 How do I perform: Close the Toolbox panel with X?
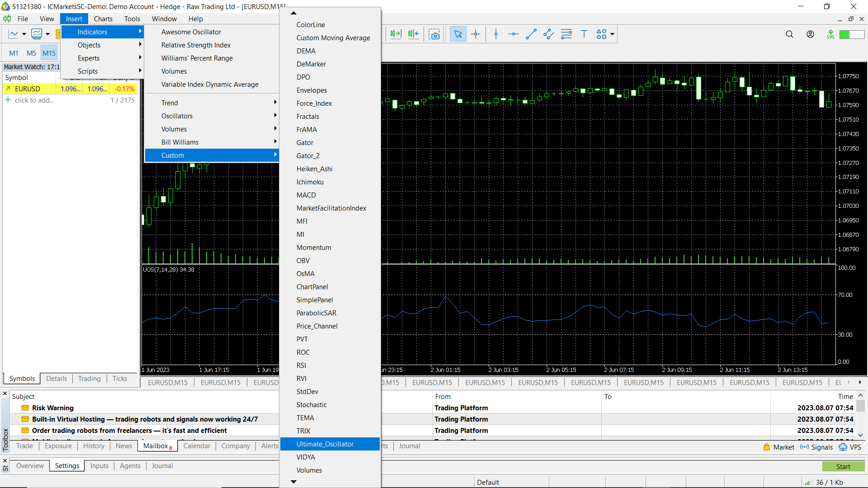(x=5, y=394)
